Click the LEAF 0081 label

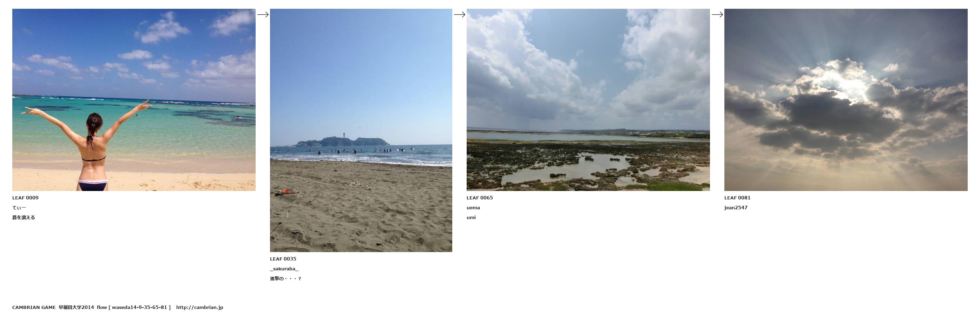(x=737, y=198)
